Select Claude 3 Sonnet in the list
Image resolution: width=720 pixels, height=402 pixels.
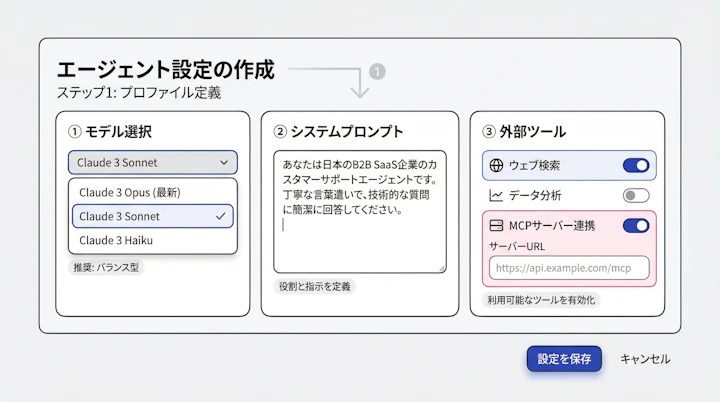(x=153, y=216)
